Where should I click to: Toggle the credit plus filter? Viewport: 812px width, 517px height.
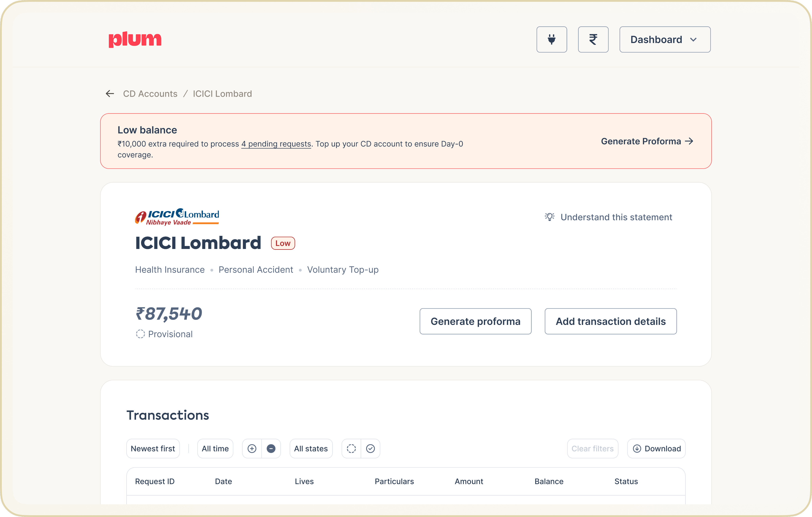(x=252, y=448)
